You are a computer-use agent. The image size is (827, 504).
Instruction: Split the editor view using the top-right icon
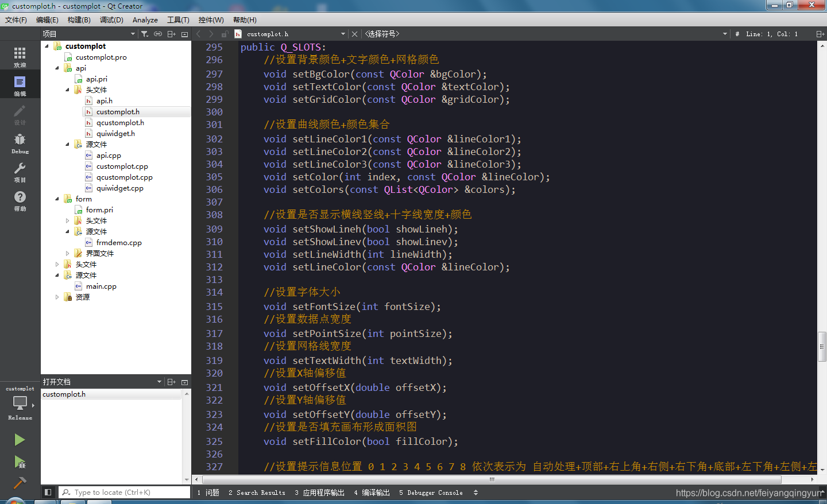tap(820, 34)
